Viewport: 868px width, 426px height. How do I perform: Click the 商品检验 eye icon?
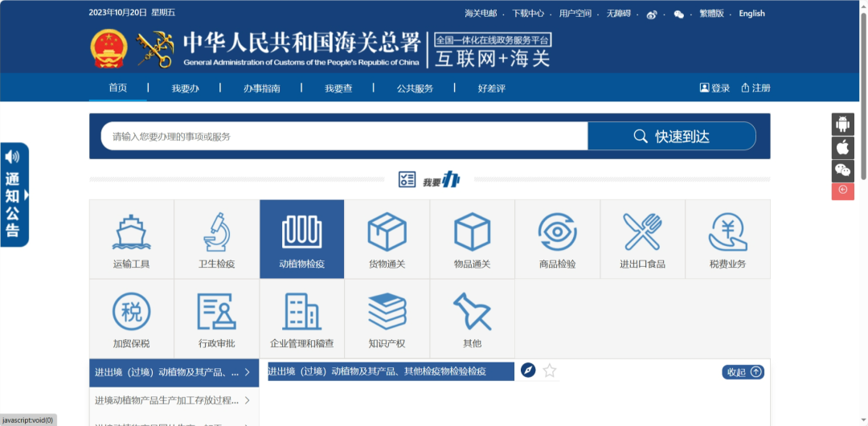[557, 240]
